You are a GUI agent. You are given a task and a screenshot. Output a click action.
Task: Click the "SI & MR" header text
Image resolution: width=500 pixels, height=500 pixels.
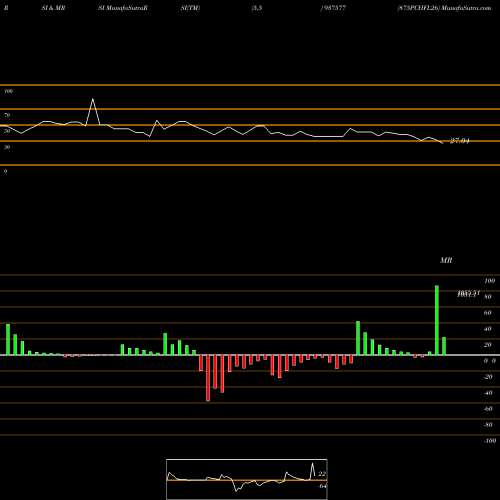coord(53,8)
